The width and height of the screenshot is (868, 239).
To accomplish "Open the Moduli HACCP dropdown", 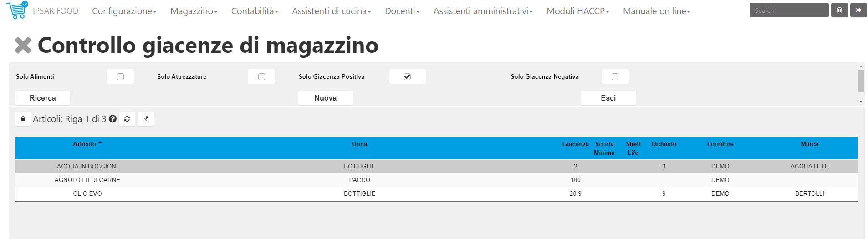I will click(577, 11).
